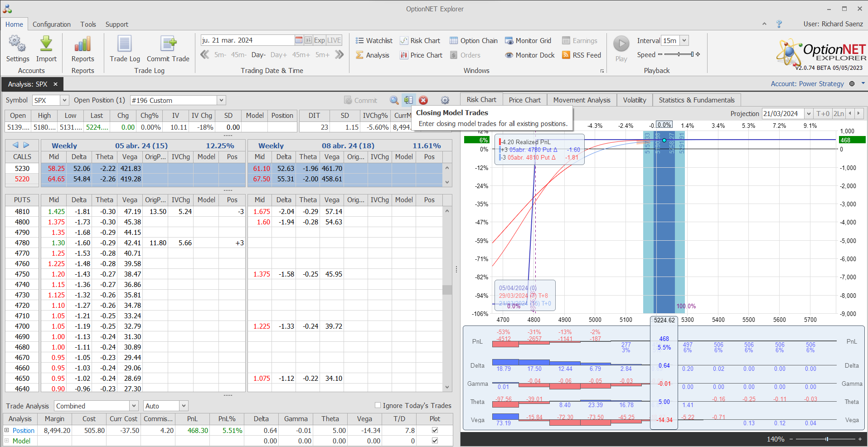Toggle the Position row Plot checkbox

pyautogui.click(x=435, y=430)
